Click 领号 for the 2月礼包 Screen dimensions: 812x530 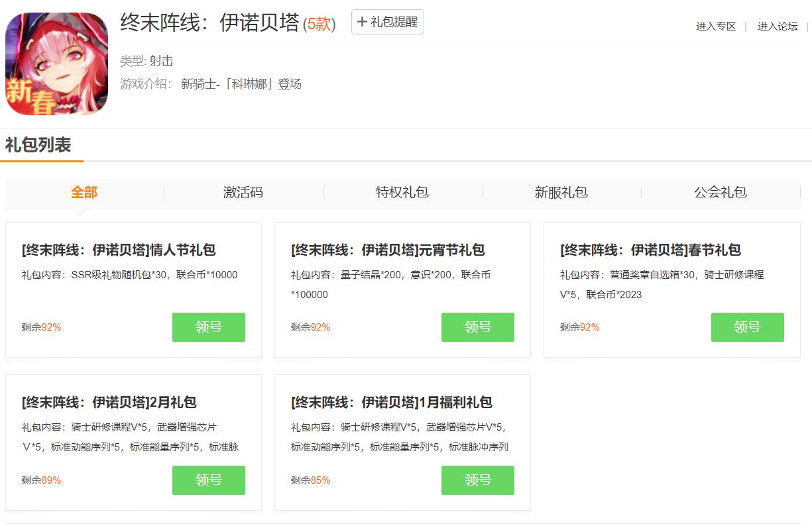209,480
